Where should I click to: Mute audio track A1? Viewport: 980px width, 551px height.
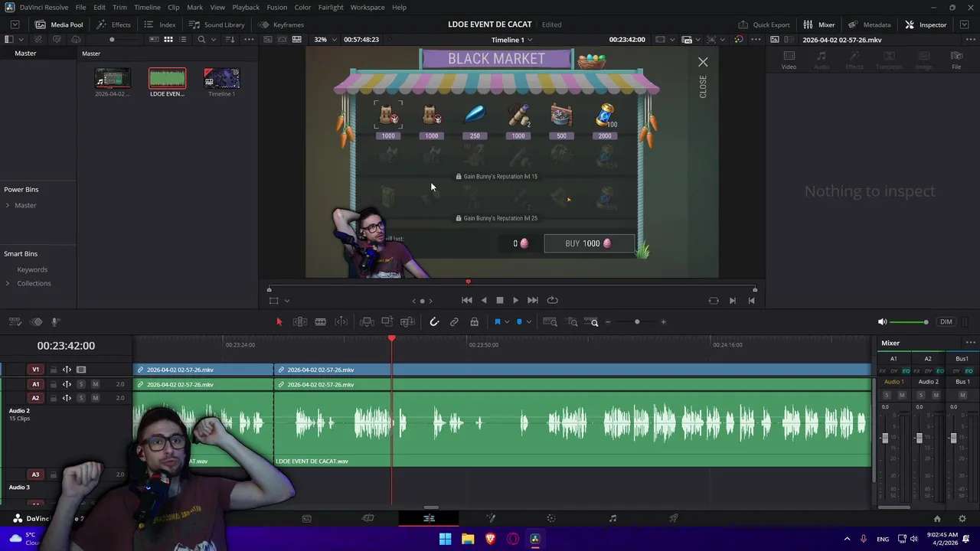click(95, 384)
